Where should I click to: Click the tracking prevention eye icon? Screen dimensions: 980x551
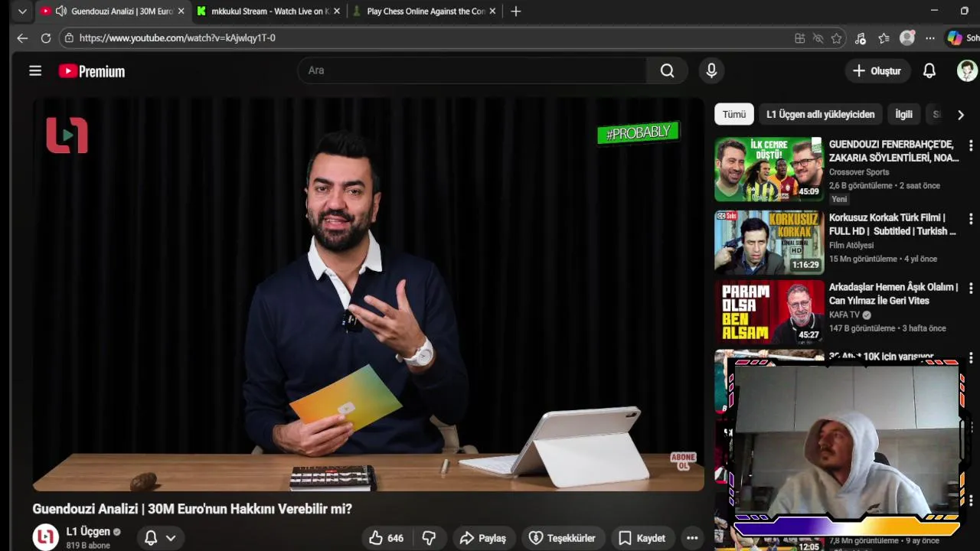(x=818, y=38)
